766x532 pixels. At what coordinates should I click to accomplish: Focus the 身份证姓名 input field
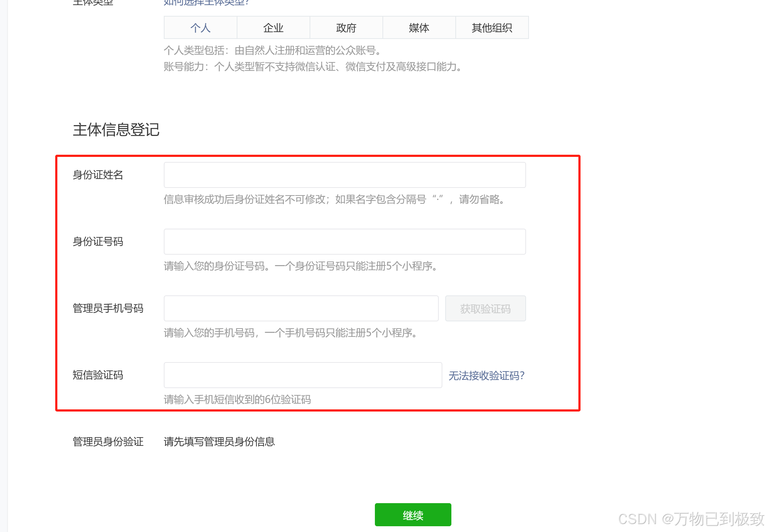[x=345, y=175]
